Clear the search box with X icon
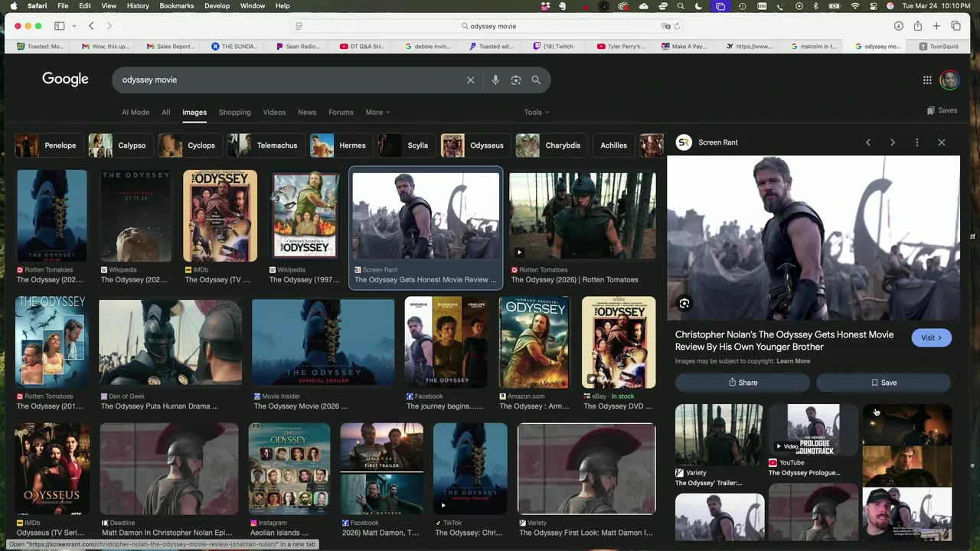Image resolution: width=980 pixels, height=551 pixels. (470, 80)
